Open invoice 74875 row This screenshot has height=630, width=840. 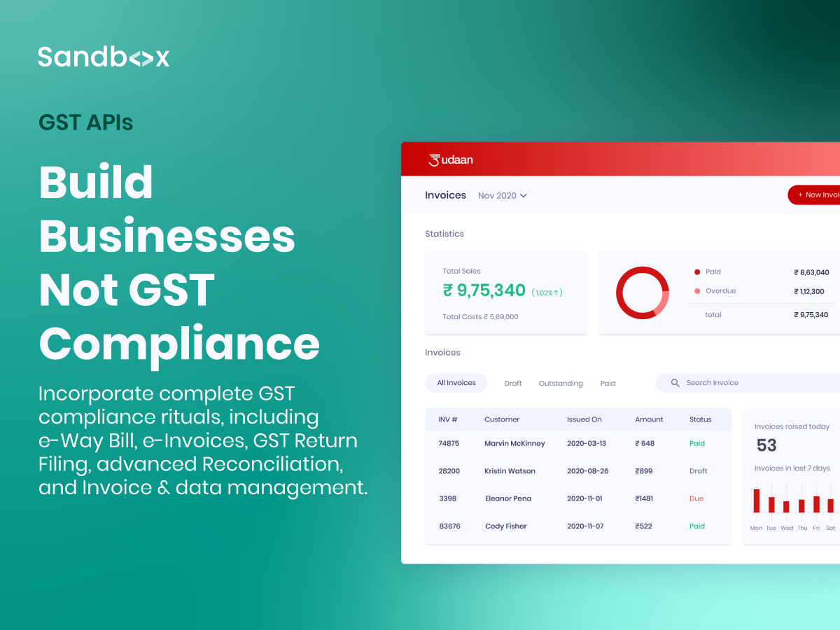(x=578, y=444)
